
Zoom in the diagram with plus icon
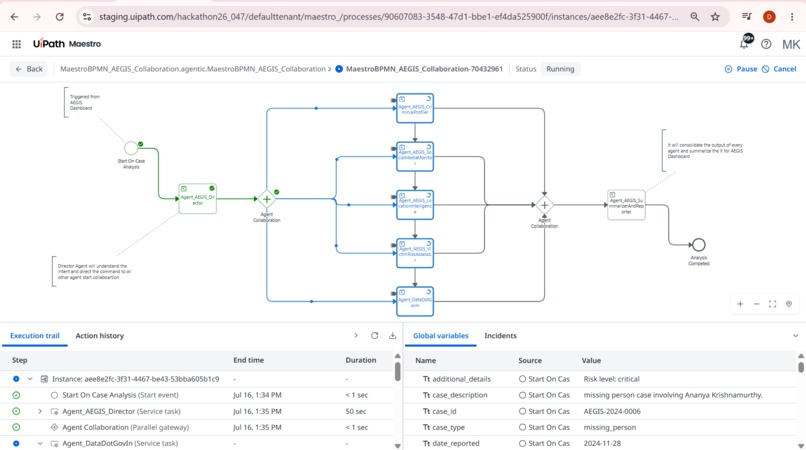[x=740, y=304]
